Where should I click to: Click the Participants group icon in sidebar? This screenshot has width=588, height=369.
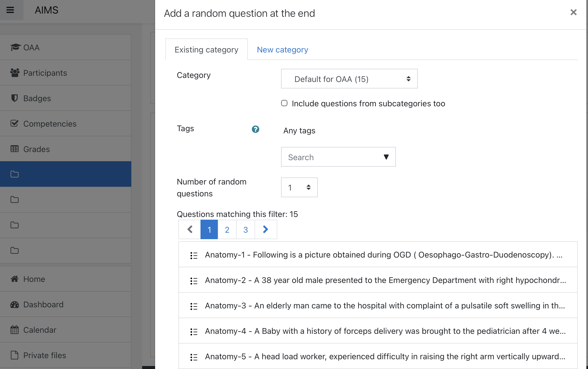point(15,73)
